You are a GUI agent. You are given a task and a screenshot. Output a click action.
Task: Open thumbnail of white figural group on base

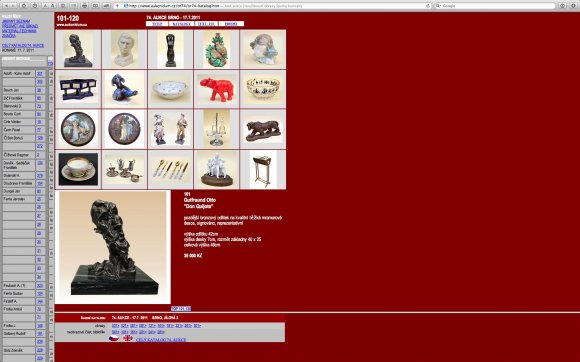(x=217, y=169)
